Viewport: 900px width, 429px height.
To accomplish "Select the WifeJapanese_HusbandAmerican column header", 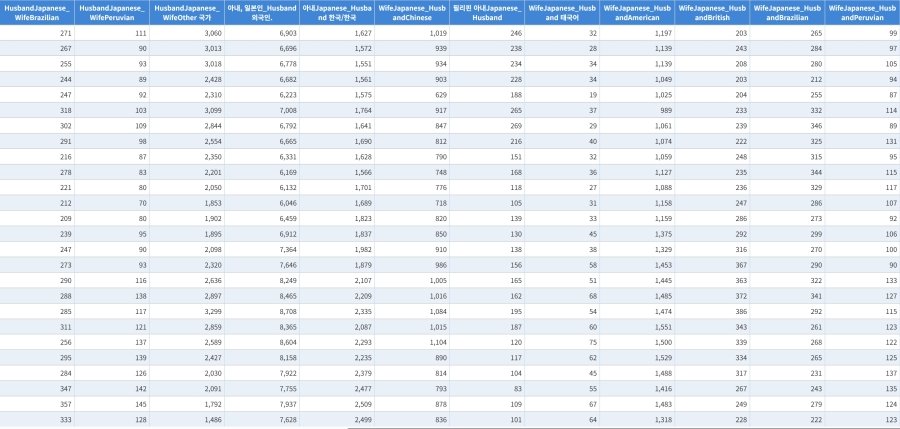I will [x=637, y=13].
